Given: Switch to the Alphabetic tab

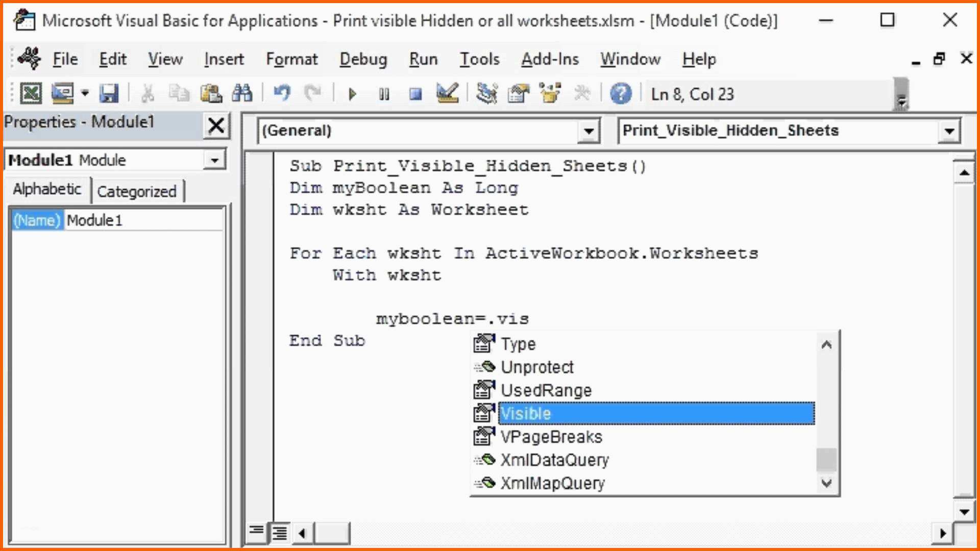Looking at the screenshot, I should tap(47, 189).
